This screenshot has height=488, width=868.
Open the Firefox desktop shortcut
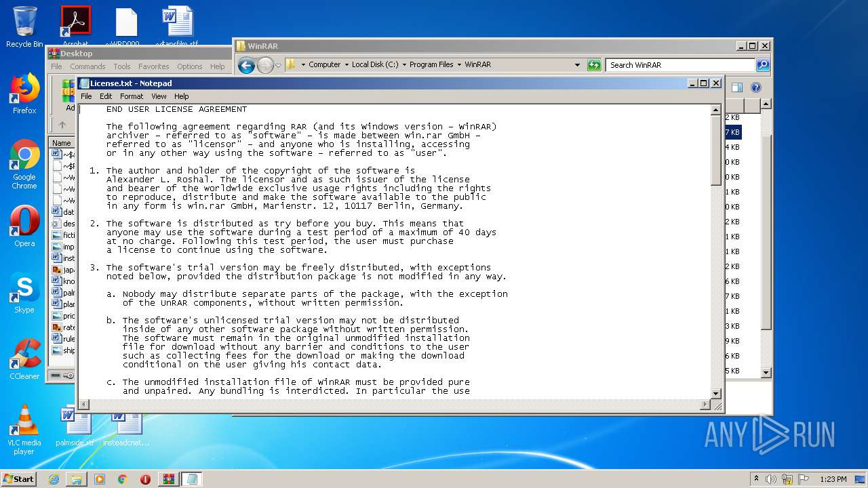click(24, 94)
